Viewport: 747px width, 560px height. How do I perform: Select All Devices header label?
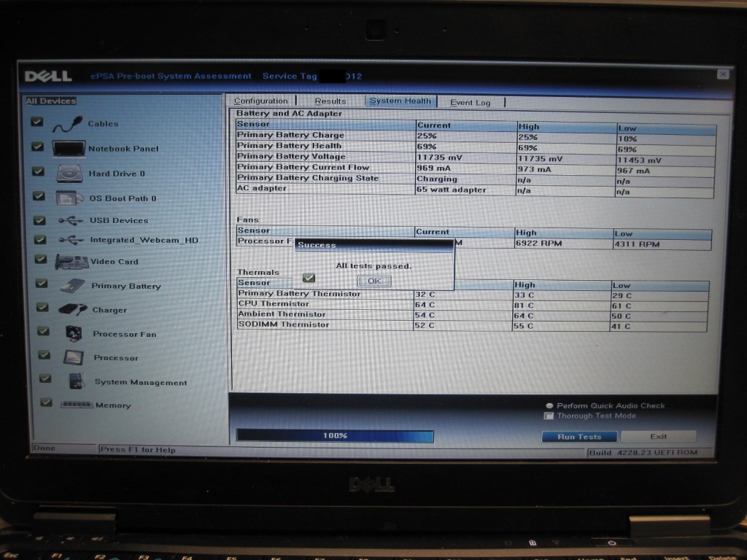(x=51, y=101)
